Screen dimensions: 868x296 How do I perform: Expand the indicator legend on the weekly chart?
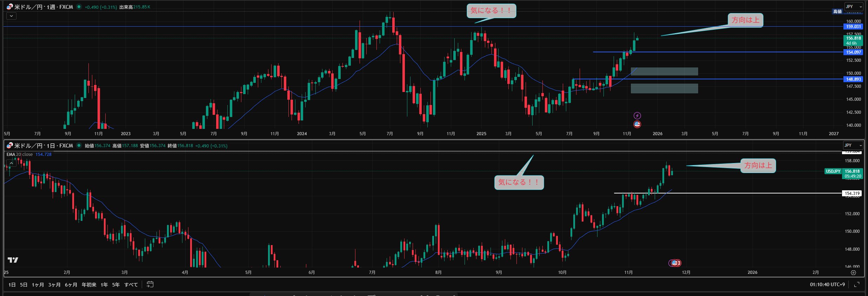[11, 16]
